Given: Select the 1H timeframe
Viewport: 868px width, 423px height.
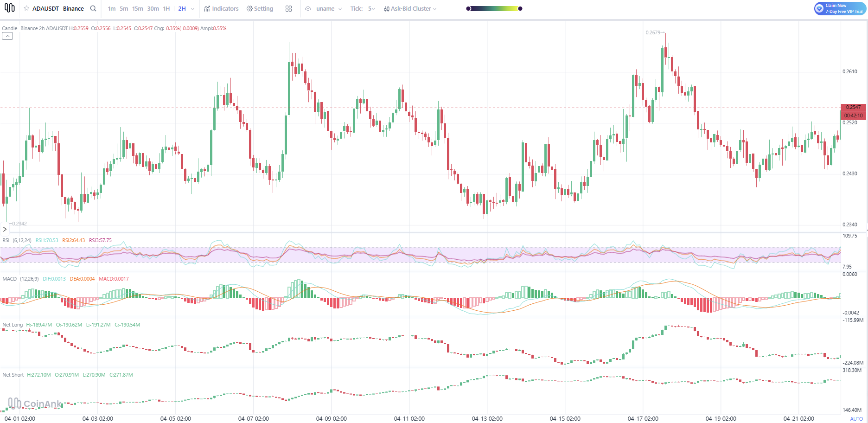Looking at the screenshot, I should (x=166, y=8).
